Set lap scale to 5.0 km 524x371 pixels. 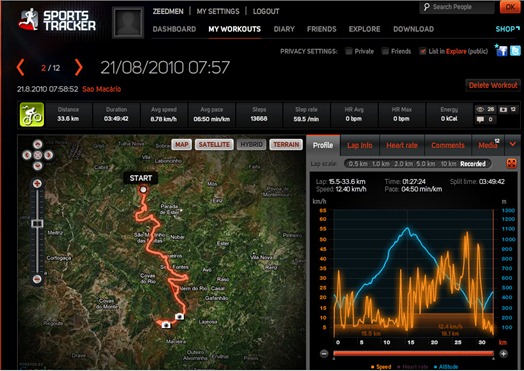(x=425, y=164)
